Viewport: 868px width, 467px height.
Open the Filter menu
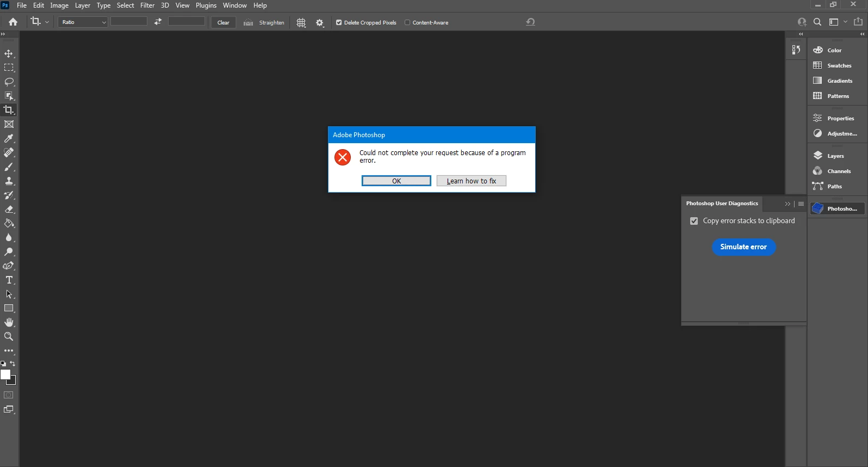147,5
